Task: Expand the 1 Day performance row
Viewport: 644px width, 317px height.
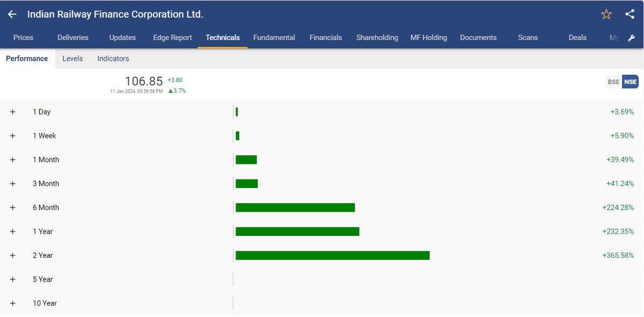Action: point(13,112)
